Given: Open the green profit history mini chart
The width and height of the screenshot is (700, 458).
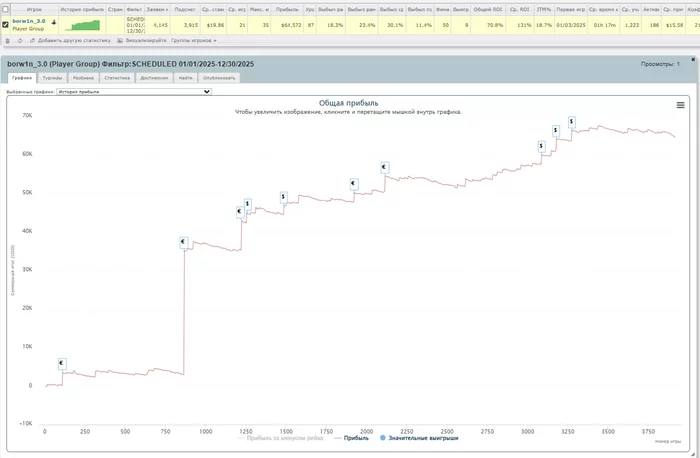Looking at the screenshot, I should 82,25.
